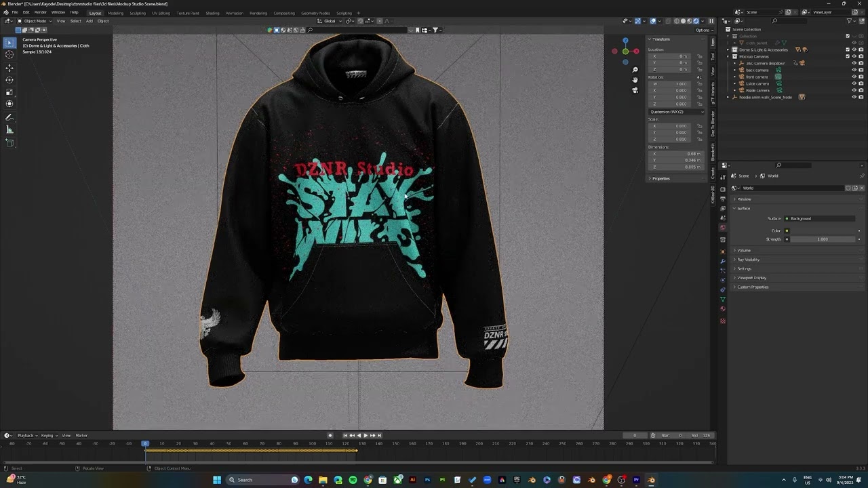
Task: Click the World Color swatch
Action: click(822, 230)
